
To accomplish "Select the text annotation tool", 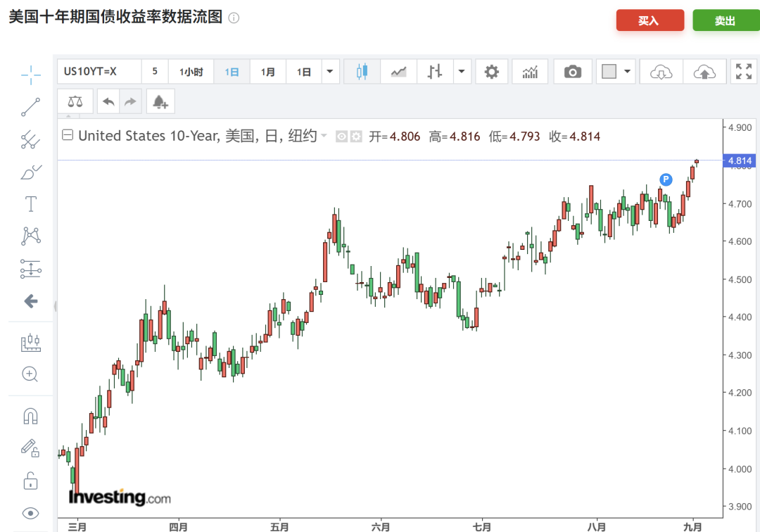I will tap(30, 204).
